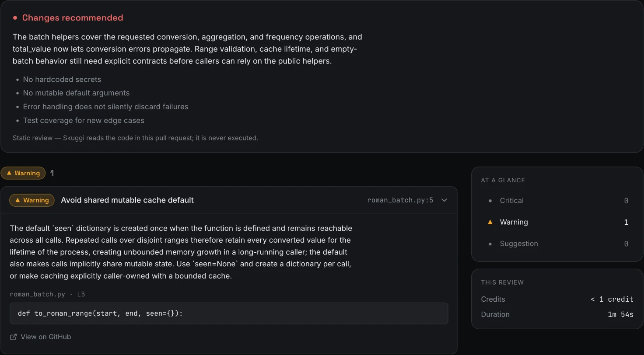The height and width of the screenshot is (355, 644).
Task: Collapse the Avoid shared mutable cache default finding
Action: tap(444, 200)
